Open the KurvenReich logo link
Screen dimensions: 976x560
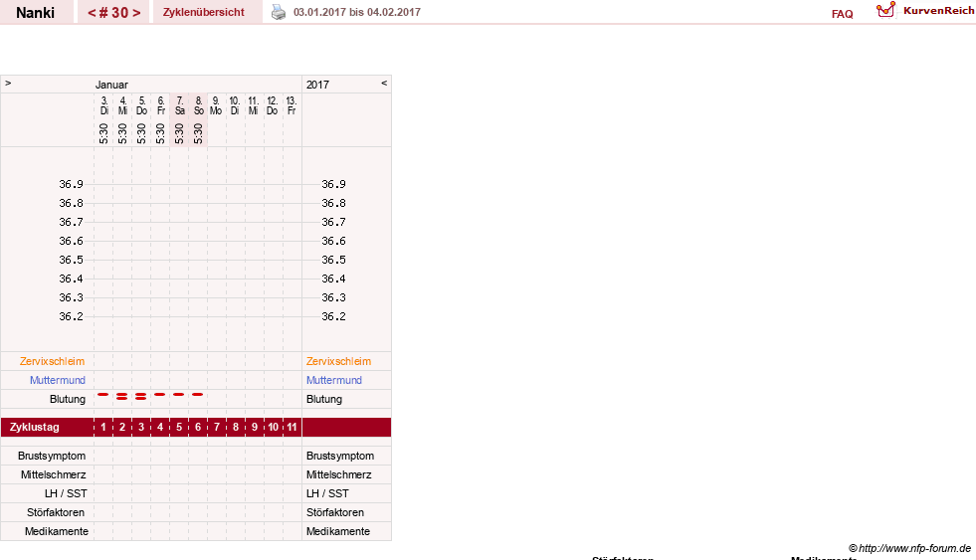925,11
